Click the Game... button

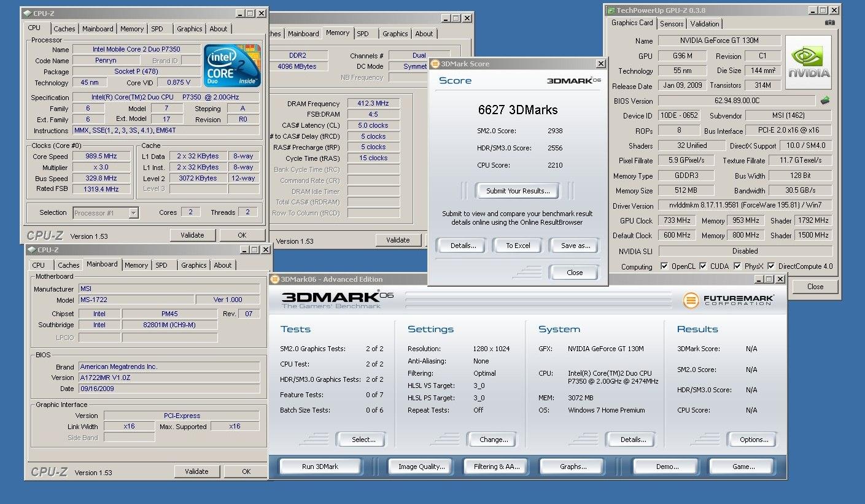[x=743, y=467]
